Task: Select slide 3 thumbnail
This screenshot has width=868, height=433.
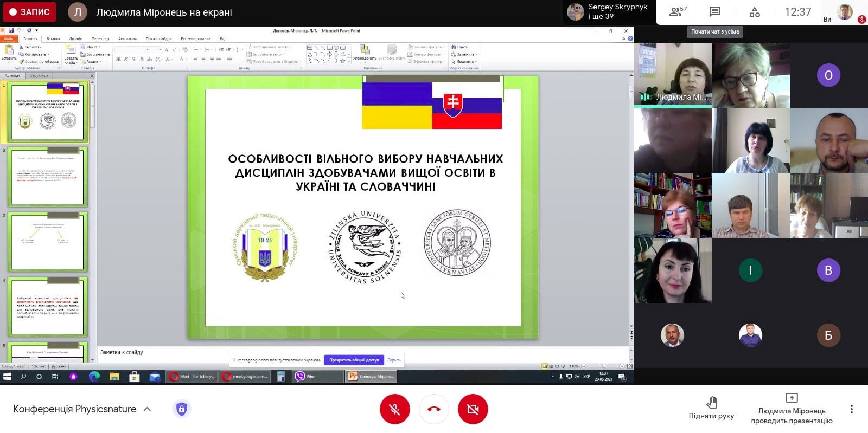Action: (x=47, y=242)
